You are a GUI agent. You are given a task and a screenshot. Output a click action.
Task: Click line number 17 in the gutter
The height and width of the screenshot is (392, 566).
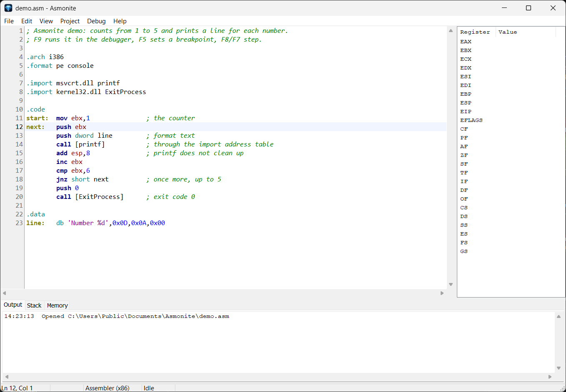19,171
